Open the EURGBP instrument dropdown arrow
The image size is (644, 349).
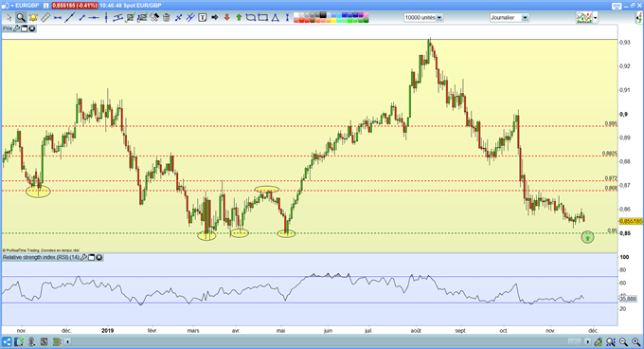pos(12,6)
